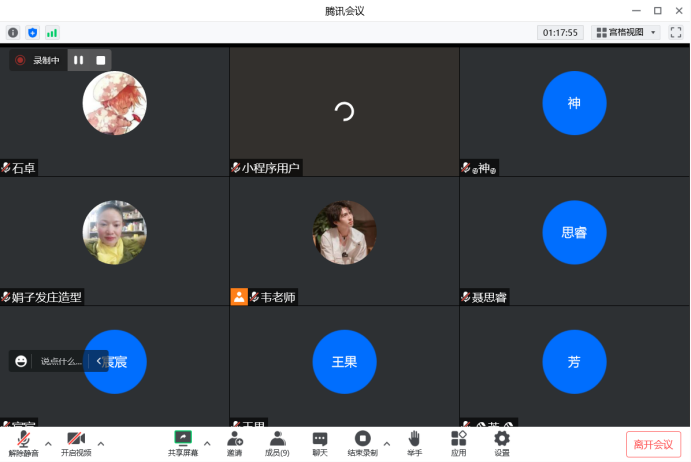
Task: Click the 离开会议 leave meeting button
Action: click(654, 444)
